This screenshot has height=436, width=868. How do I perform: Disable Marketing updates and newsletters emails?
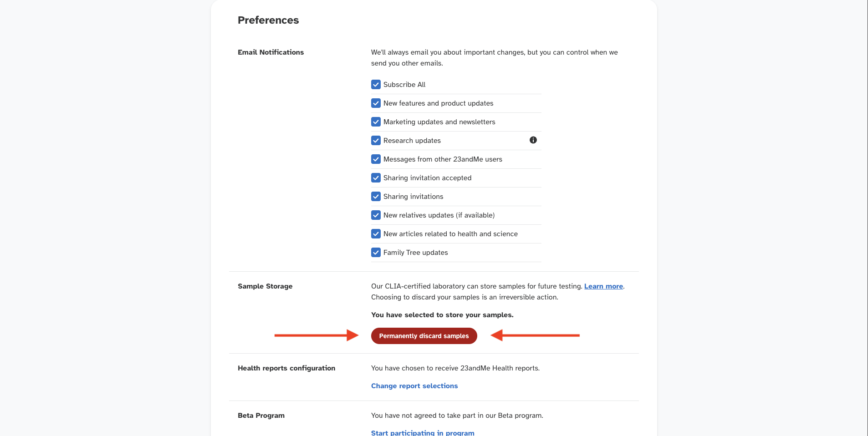376,122
